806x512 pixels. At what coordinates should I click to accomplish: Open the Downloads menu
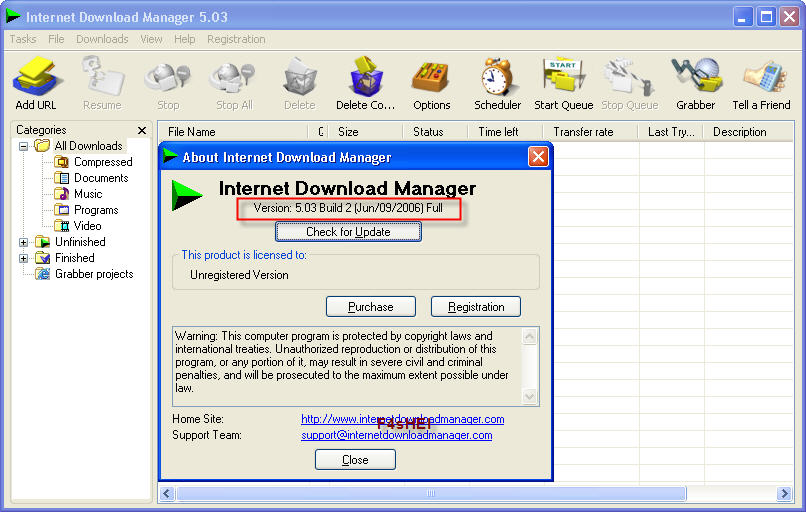pyautogui.click(x=102, y=39)
